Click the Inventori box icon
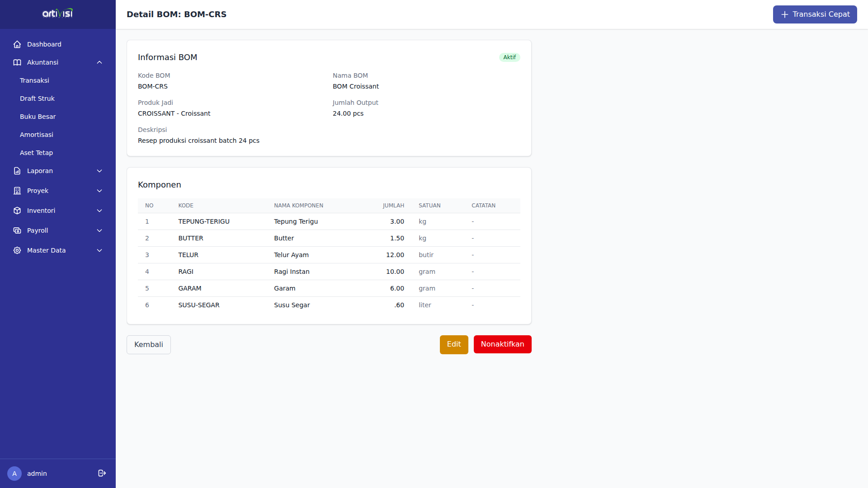Screen dimensions: 868x488 click(x=17, y=211)
